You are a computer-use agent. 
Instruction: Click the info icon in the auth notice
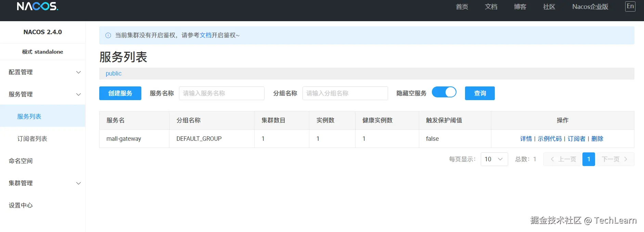coord(108,35)
